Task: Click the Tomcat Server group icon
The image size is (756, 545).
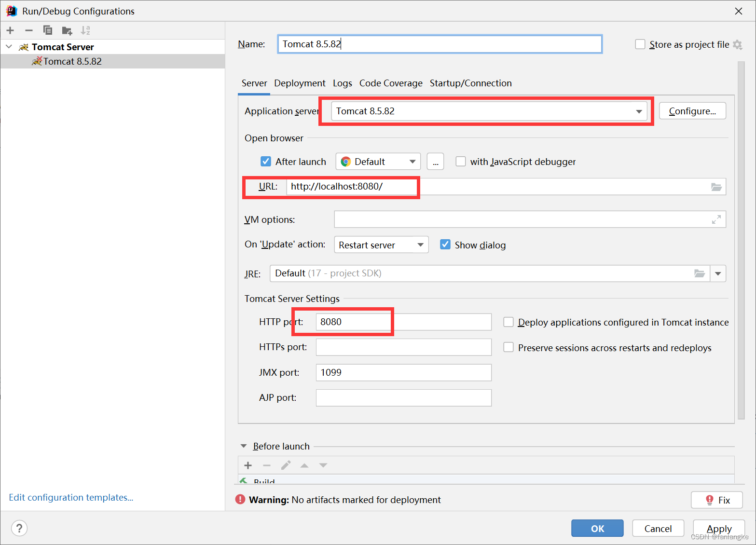Action: point(24,47)
